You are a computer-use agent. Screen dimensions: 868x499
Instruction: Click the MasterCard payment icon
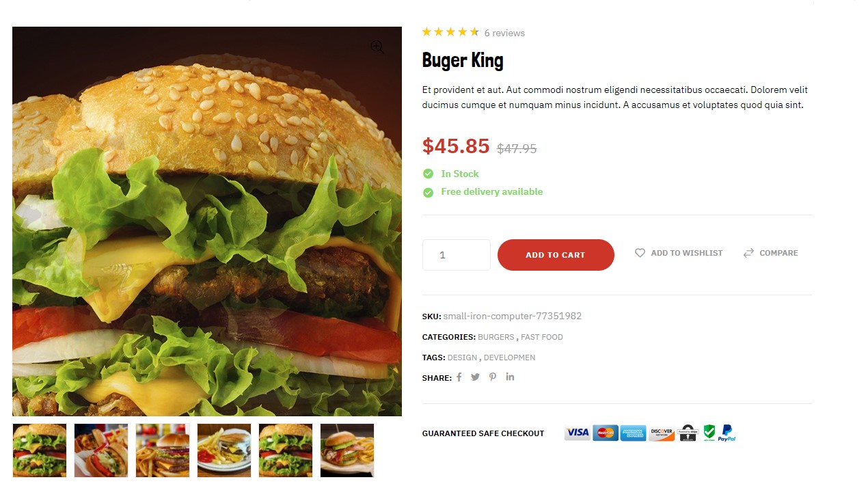(x=606, y=433)
